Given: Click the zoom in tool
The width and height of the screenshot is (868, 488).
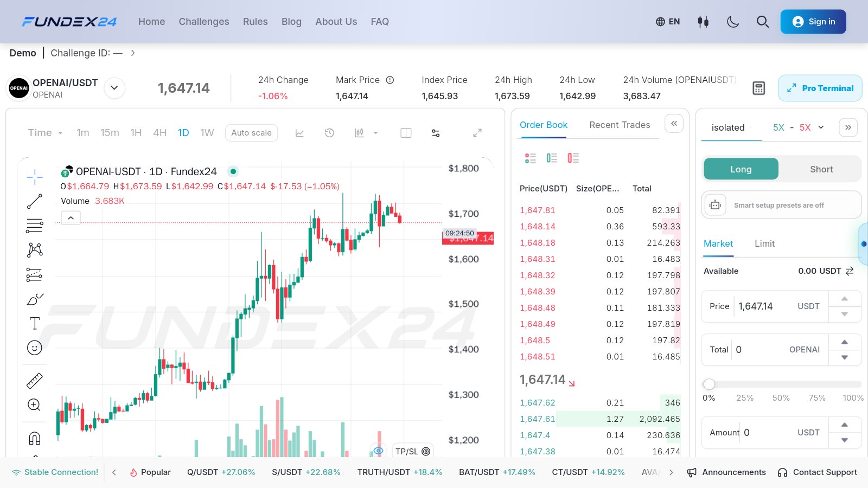Looking at the screenshot, I should (34, 405).
